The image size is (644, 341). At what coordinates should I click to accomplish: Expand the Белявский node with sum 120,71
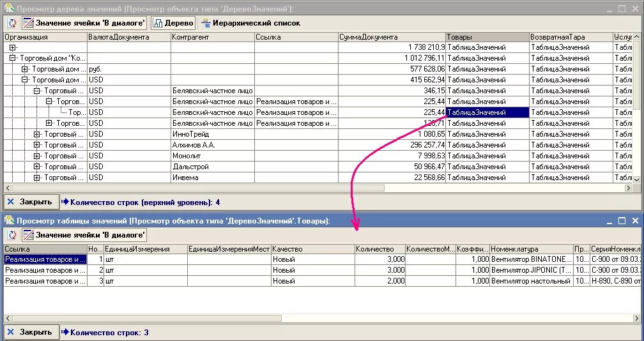(49, 123)
